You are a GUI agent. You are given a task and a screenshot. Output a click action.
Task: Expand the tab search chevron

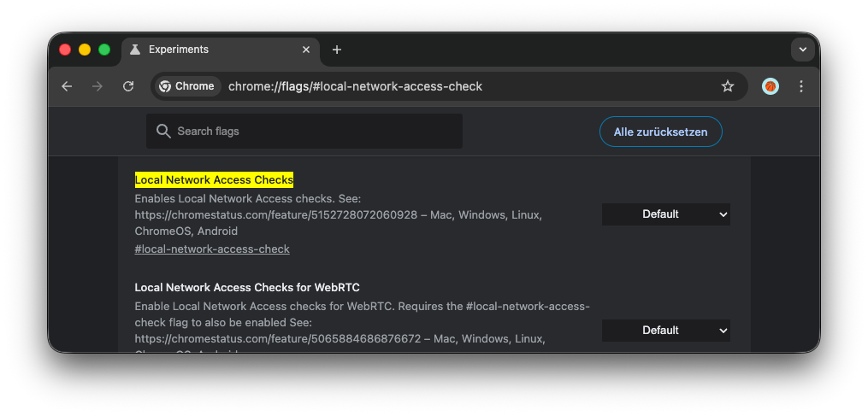tap(802, 50)
